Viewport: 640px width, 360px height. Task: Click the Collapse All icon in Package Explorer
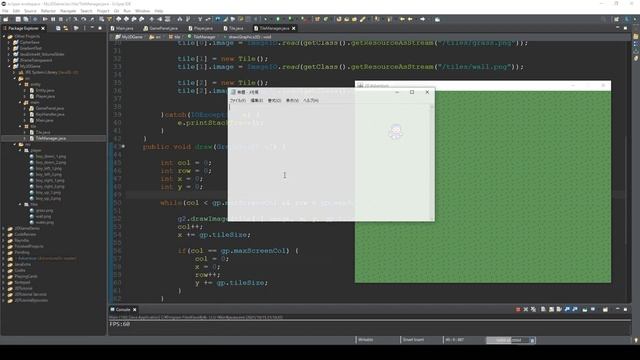tap(58, 28)
